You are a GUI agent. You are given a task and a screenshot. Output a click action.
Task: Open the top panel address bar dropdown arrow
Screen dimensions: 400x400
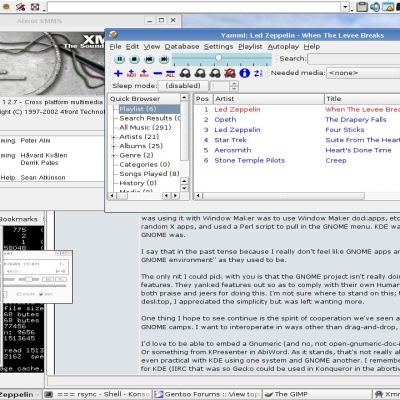(345, 7)
